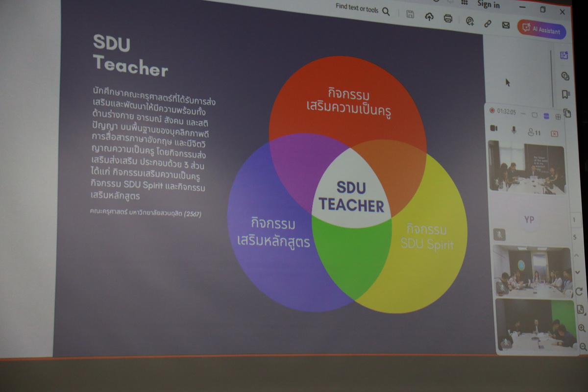The height and width of the screenshot is (392, 588).
Task: Click the center label SDU TEACHER in diagram
Action: tap(351, 197)
